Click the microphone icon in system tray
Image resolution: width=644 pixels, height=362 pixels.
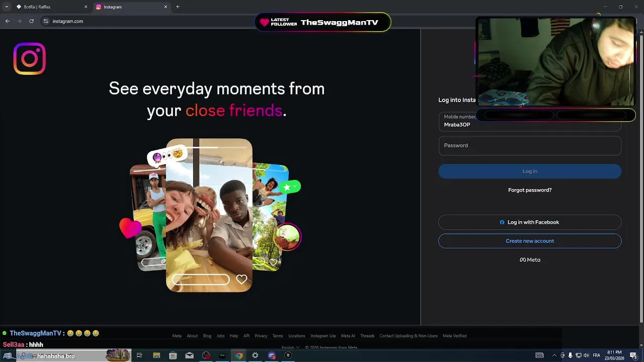(570, 355)
